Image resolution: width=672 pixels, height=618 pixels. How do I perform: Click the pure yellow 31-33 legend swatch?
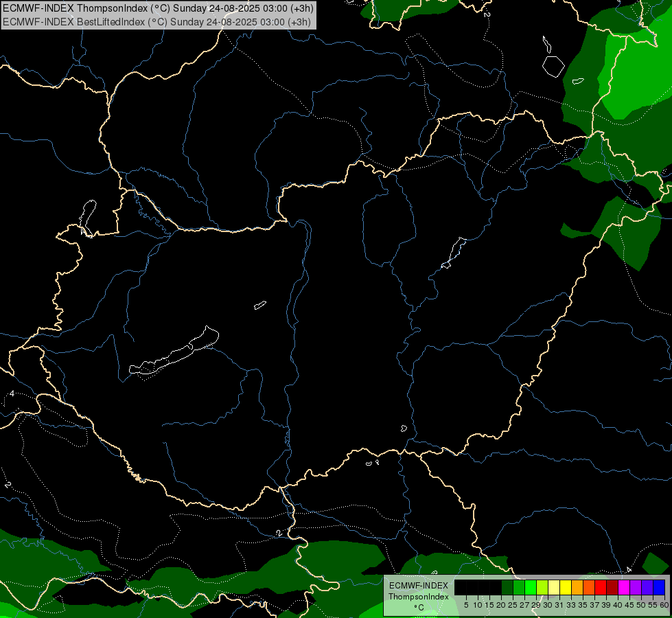tap(566, 587)
